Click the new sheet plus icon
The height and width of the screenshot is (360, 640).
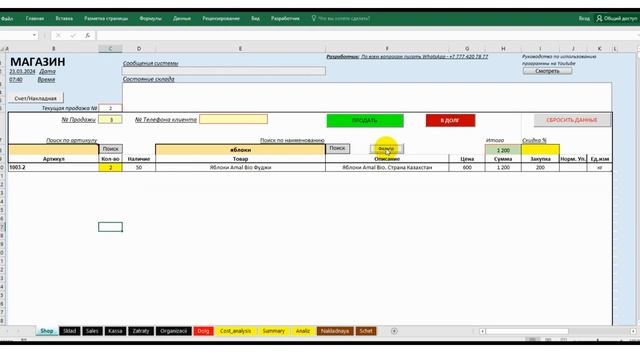394,331
